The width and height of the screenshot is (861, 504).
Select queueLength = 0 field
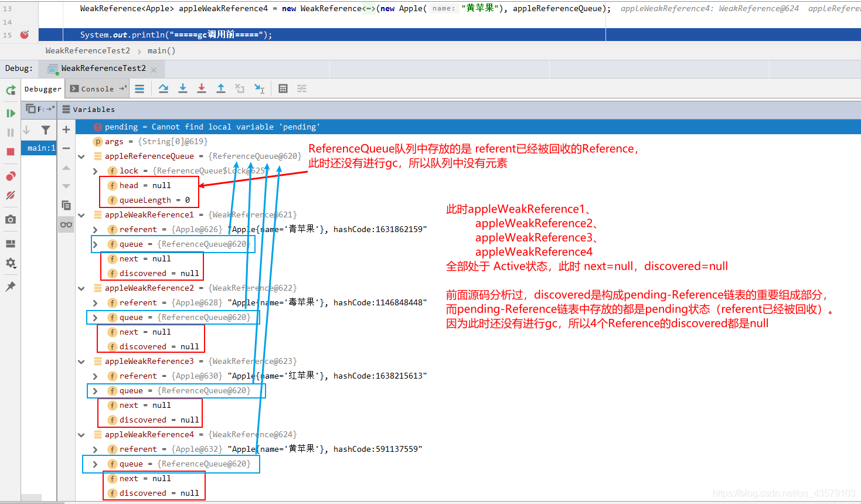click(468, 200)
